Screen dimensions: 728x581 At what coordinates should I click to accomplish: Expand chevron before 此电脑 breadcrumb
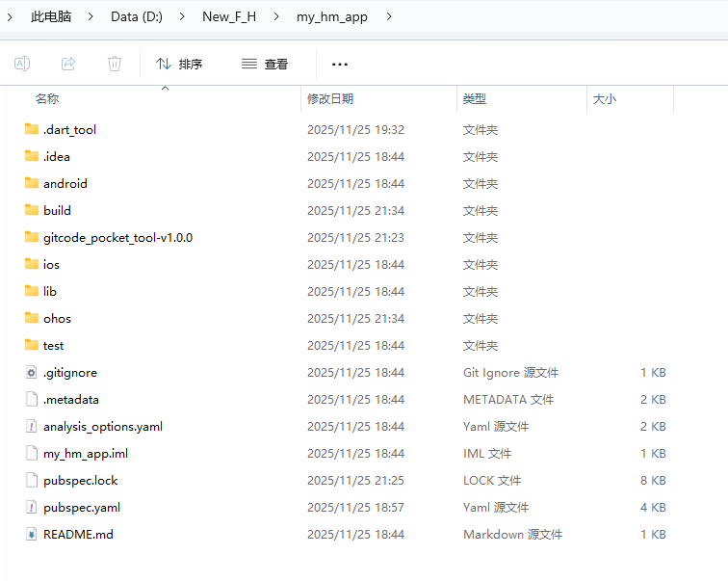tap(10, 17)
